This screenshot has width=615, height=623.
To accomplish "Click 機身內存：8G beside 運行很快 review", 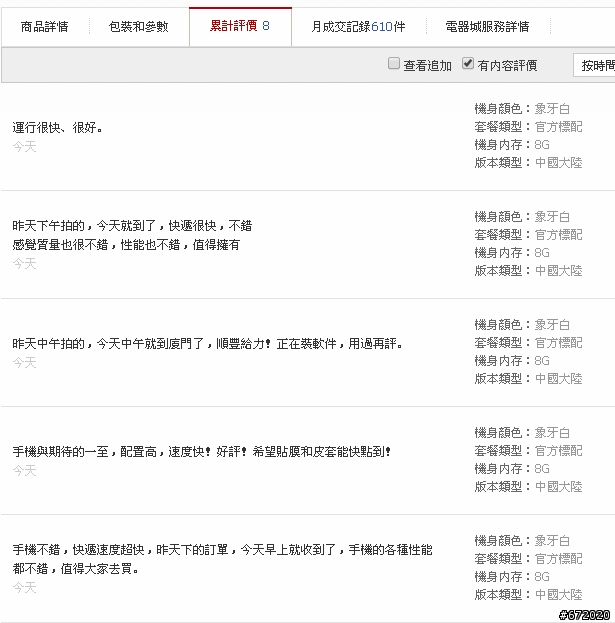I will click(x=512, y=145).
